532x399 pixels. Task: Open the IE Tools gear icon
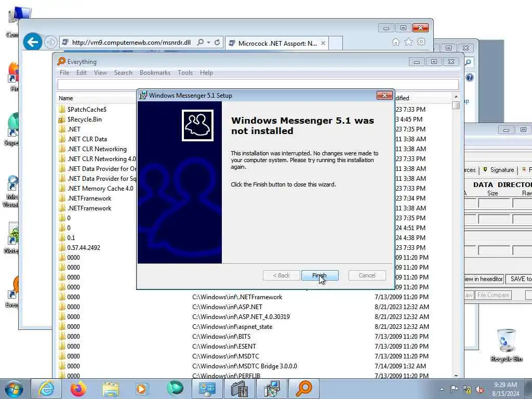point(421,42)
